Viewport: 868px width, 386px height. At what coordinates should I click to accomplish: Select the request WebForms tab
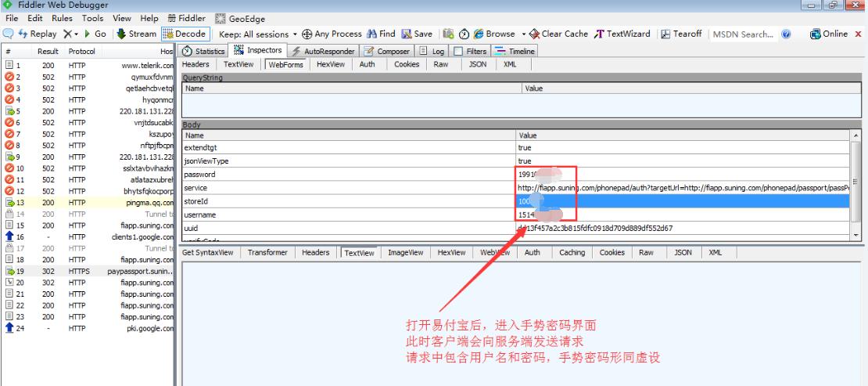(285, 64)
